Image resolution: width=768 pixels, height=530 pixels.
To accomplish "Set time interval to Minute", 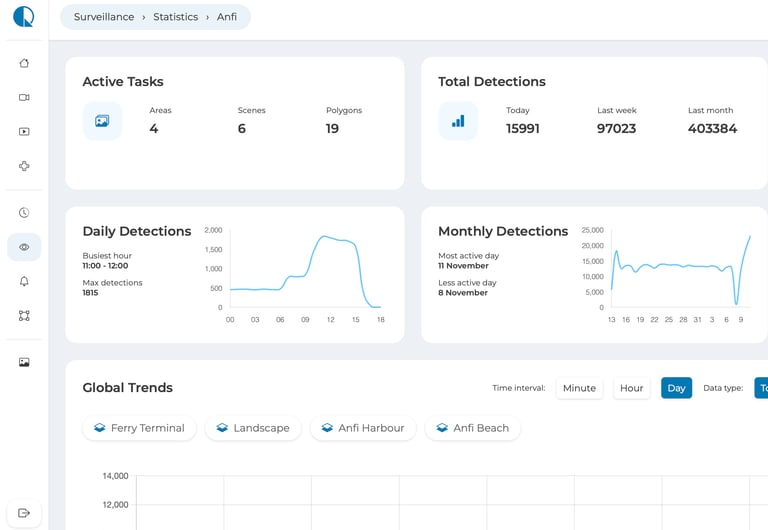I will point(579,388).
